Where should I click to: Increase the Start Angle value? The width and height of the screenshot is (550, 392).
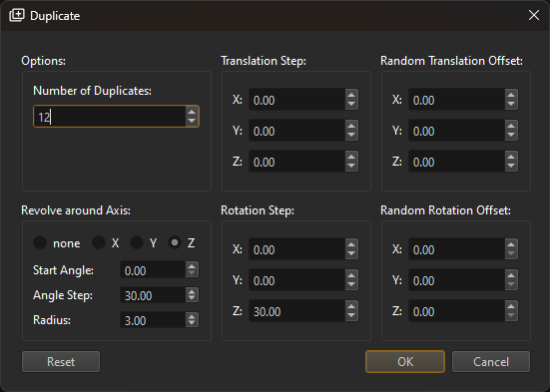click(192, 266)
